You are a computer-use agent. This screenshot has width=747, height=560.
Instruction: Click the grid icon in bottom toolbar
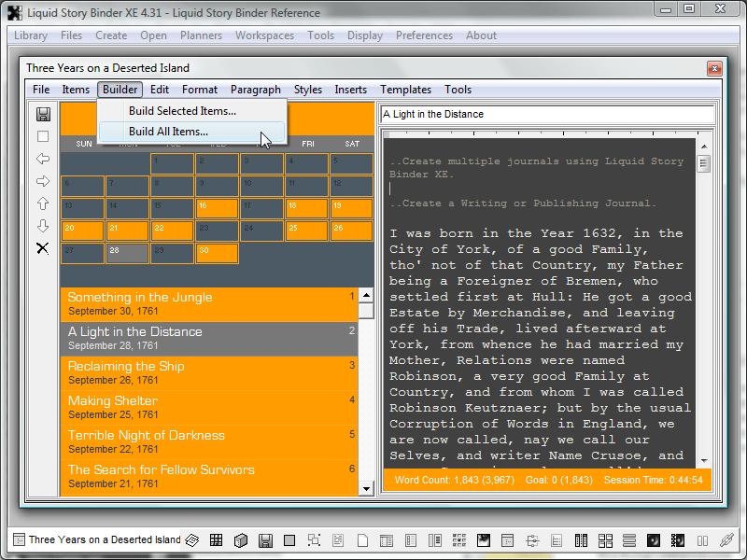(x=217, y=540)
